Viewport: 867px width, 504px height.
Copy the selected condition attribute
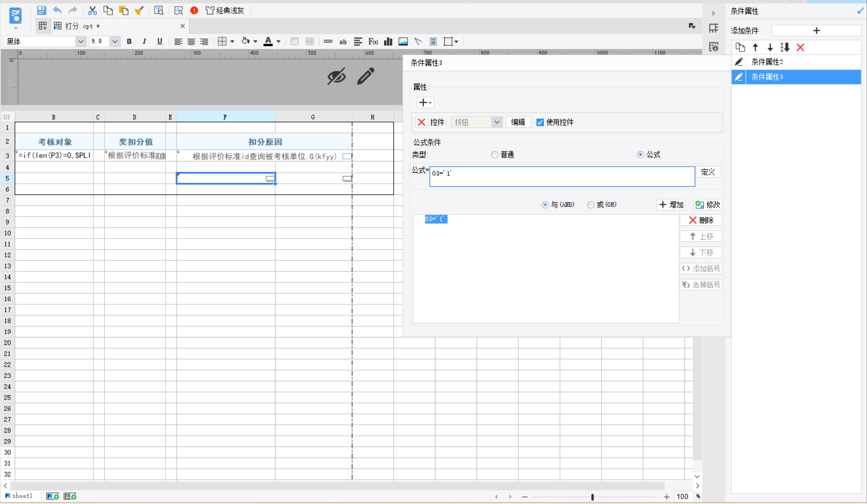[x=740, y=47]
